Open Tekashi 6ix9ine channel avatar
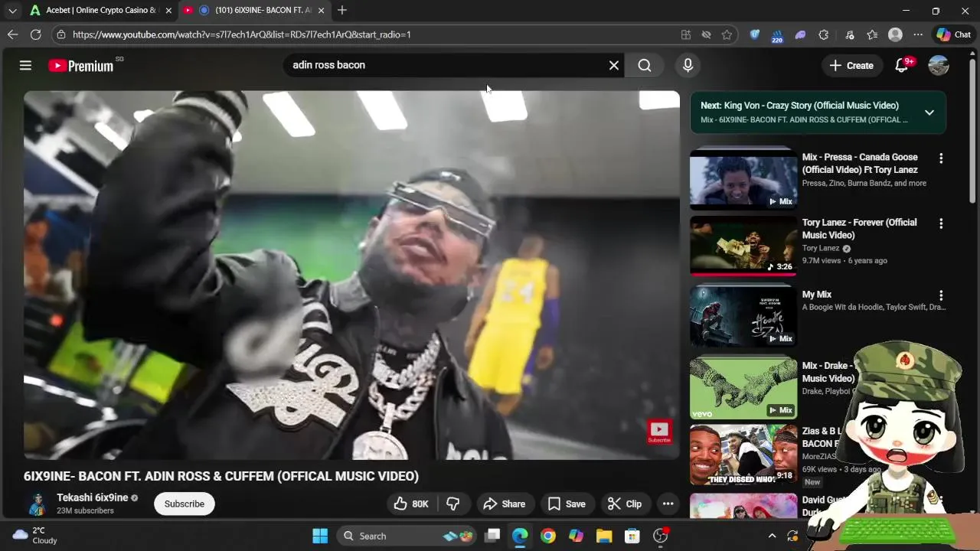Screen dimensions: 980x551 pos(36,504)
